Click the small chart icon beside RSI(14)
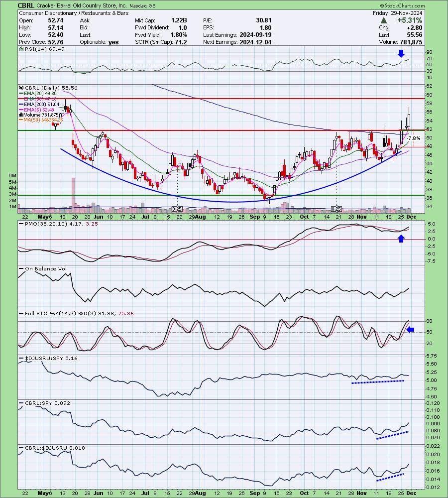The image size is (448, 498). (x=21, y=49)
